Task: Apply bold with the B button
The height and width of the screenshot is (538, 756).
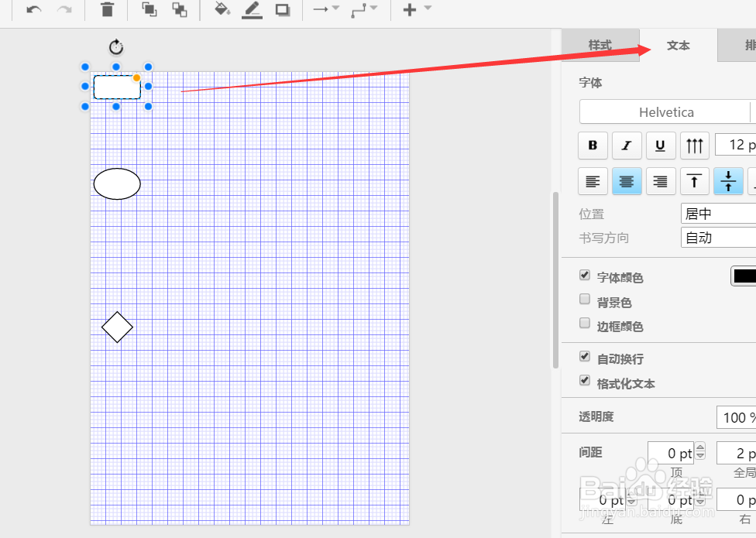Action: (593, 145)
